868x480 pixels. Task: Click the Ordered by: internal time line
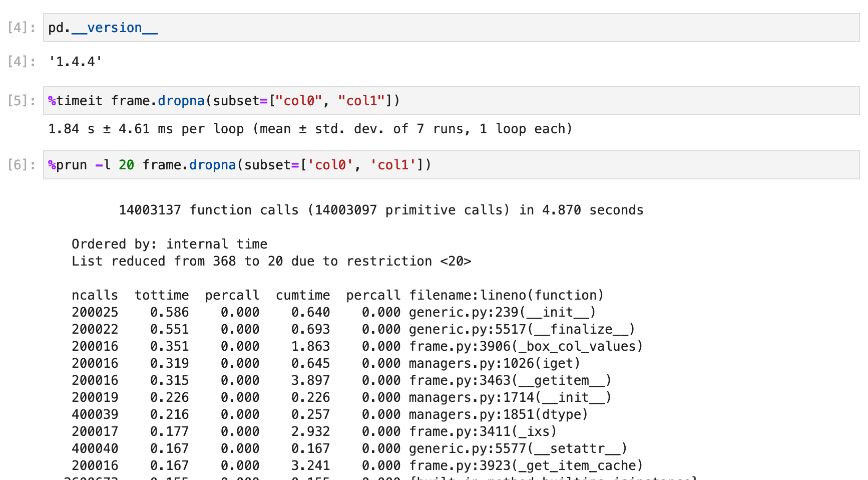pyautogui.click(x=169, y=244)
